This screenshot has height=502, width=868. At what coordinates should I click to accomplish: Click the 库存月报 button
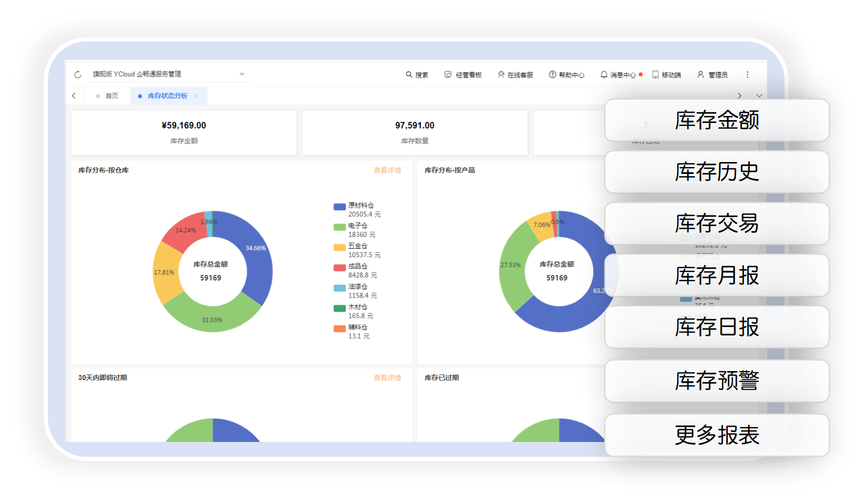click(717, 275)
